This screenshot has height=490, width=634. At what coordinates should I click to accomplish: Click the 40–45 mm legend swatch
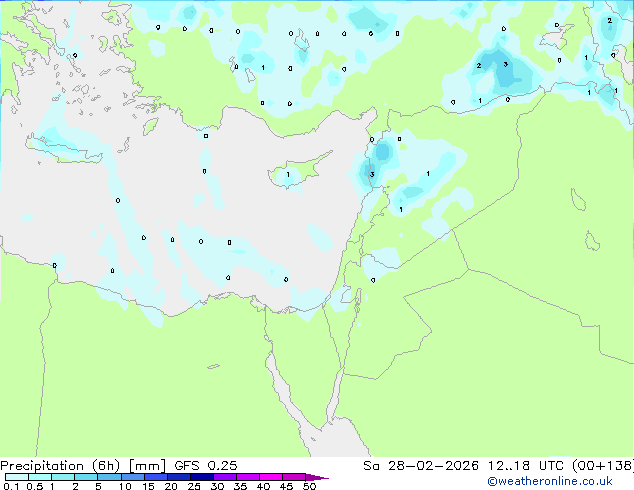[x=271, y=477]
